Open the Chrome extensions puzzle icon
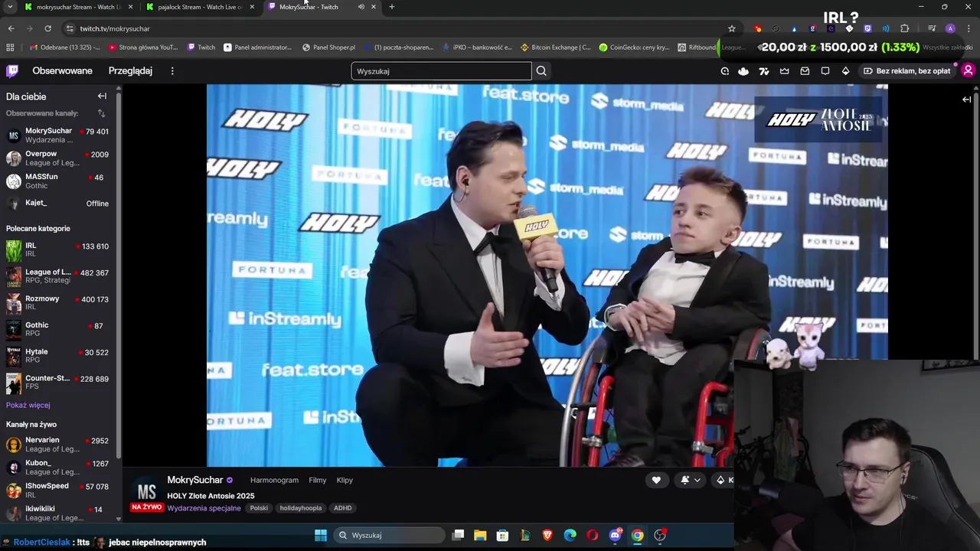Image resolution: width=980 pixels, height=551 pixels. tap(904, 28)
